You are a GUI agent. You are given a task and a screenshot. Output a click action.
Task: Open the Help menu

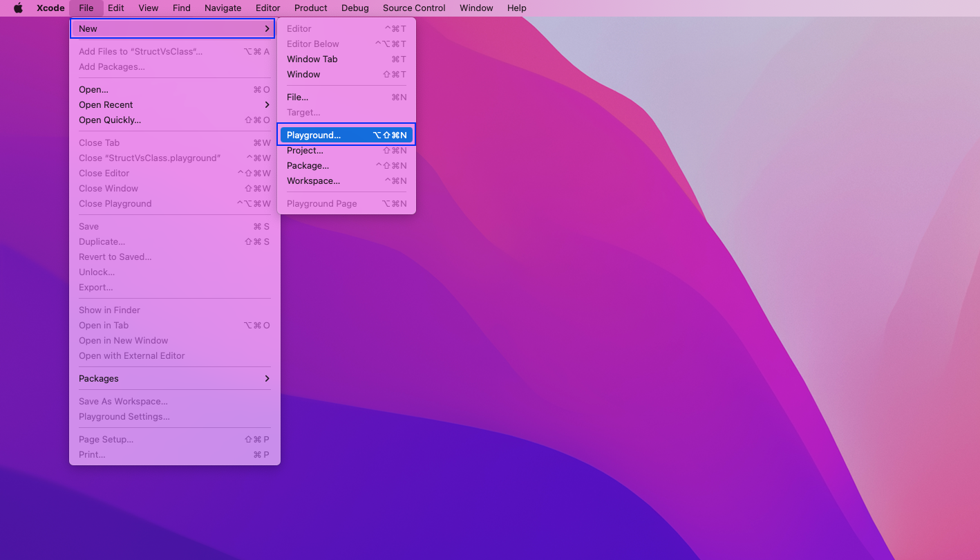point(516,8)
